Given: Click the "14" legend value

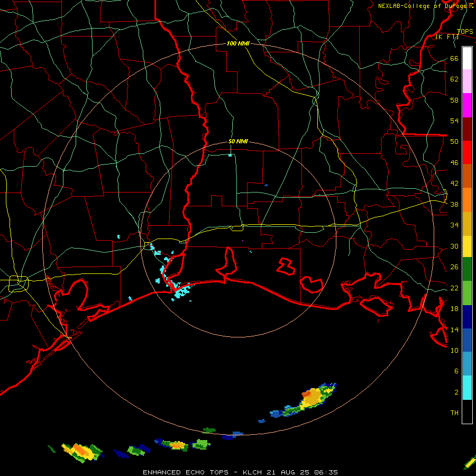Looking at the screenshot, I should [454, 330].
